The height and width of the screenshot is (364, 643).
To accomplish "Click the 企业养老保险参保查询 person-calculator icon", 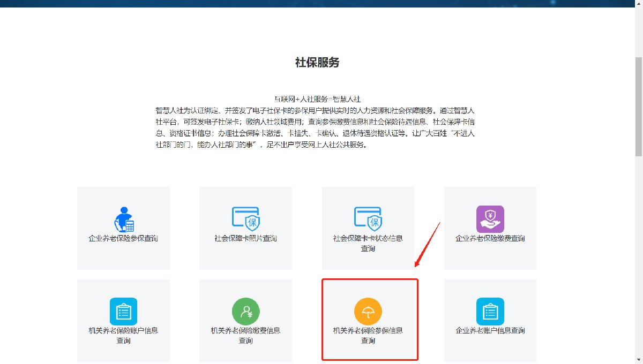I will click(x=123, y=219).
